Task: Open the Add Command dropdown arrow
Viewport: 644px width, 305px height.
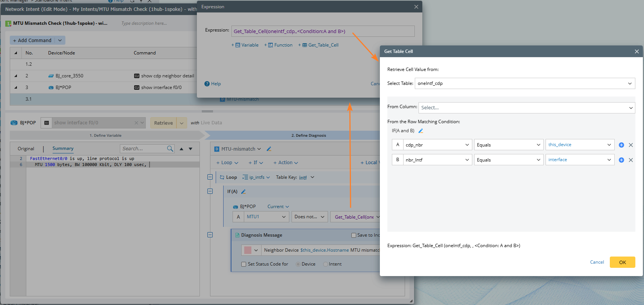Action: (x=60, y=40)
